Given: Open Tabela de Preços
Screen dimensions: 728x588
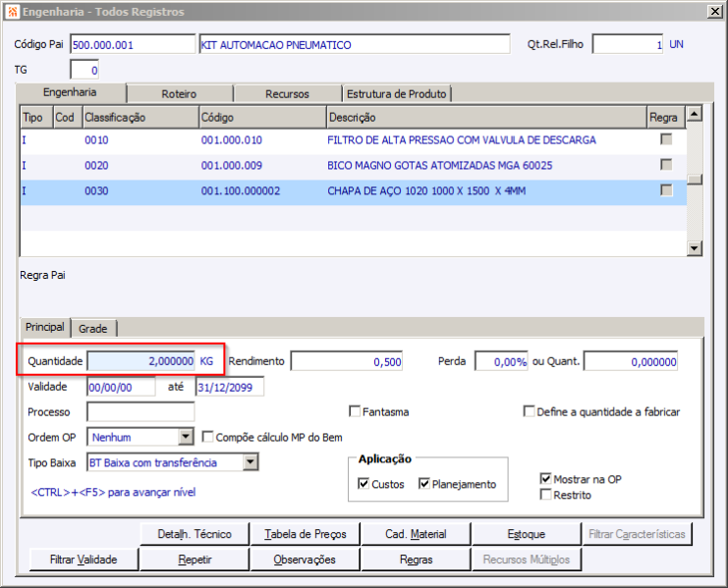Looking at the screenshot, I should [x=305, y=534].
